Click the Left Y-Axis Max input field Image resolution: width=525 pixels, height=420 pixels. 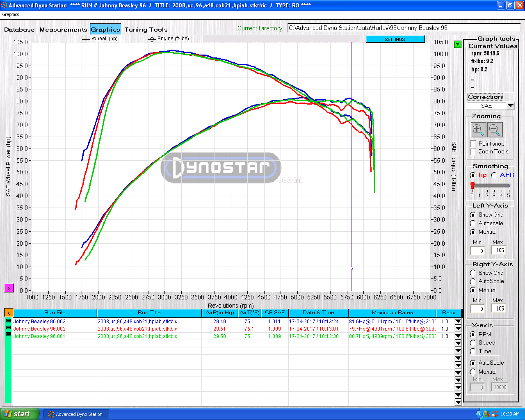point(498,251)
